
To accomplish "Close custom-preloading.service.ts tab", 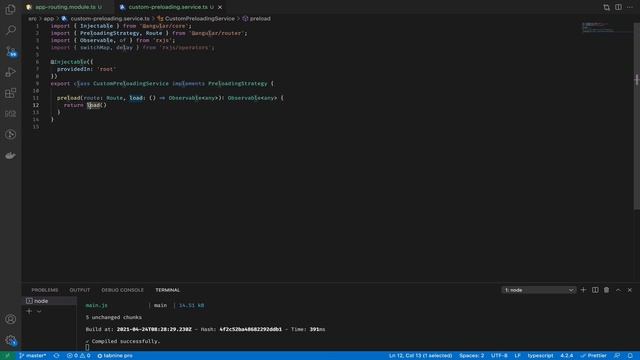I will [x=220, y=7].
